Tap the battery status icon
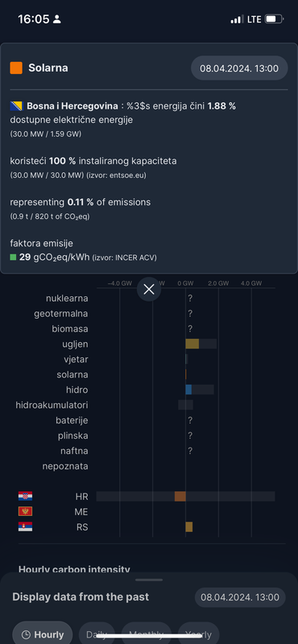This screenshot has width=298, height=644. point(274,19)
